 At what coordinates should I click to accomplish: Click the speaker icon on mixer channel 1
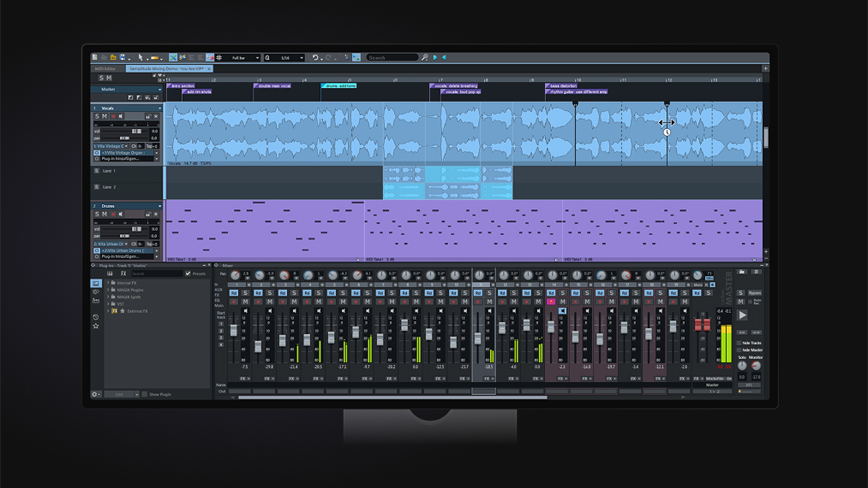(245, 311)
